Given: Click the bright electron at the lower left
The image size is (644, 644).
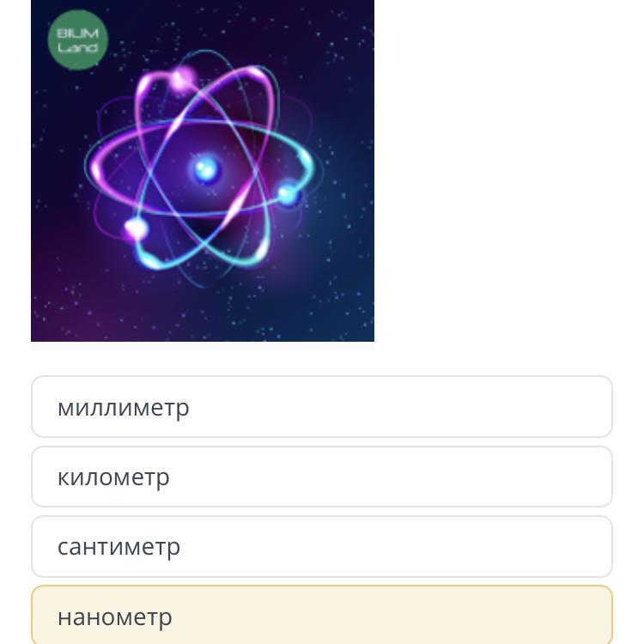Looking at the screenshot, I should (135, 228).
